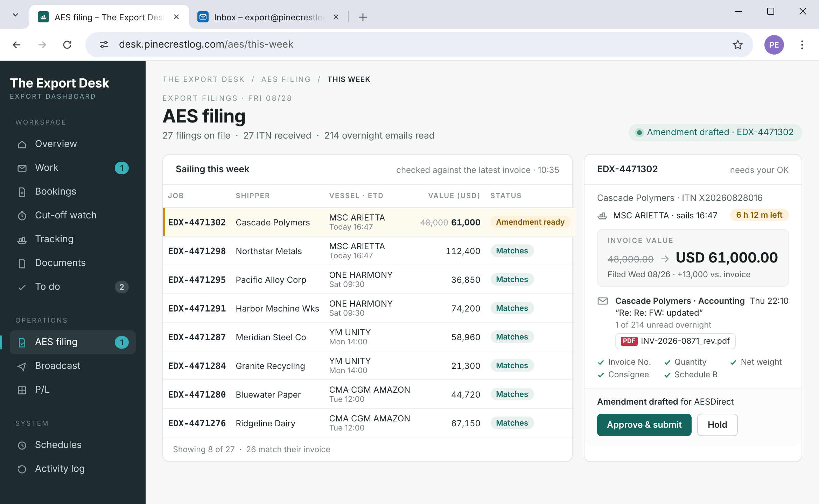Open the Activity log history icon
819x504 pixels.
pyautogui.click(x=22, y=469)
